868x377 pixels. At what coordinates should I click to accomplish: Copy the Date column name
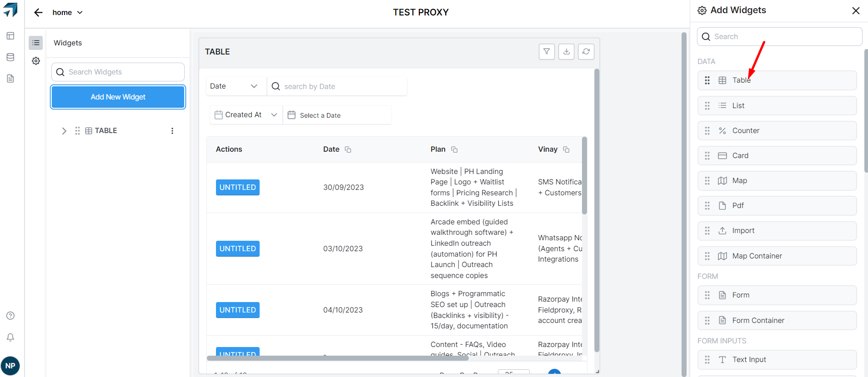pos(348,149)
